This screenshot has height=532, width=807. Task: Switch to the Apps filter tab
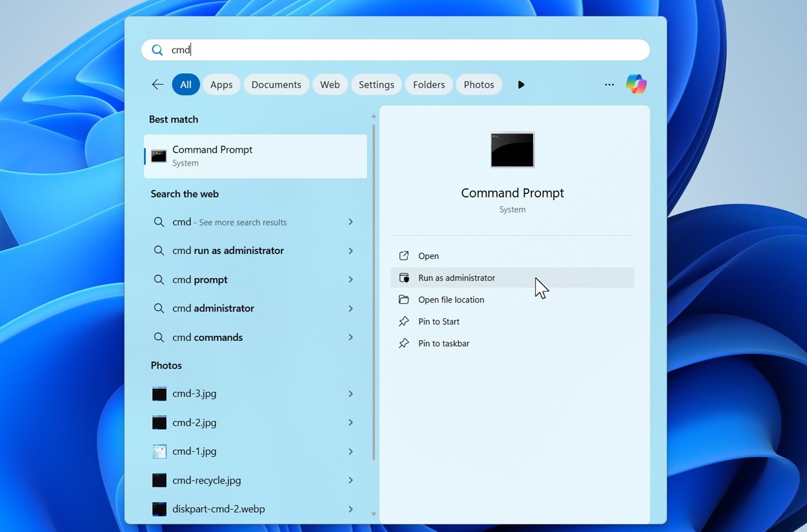click(x=221, y=84)
